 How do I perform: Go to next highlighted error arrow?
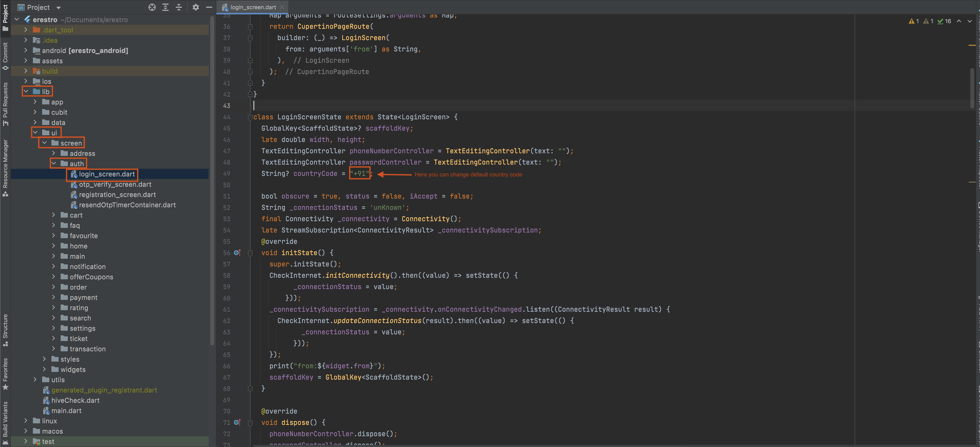[970, 21]
